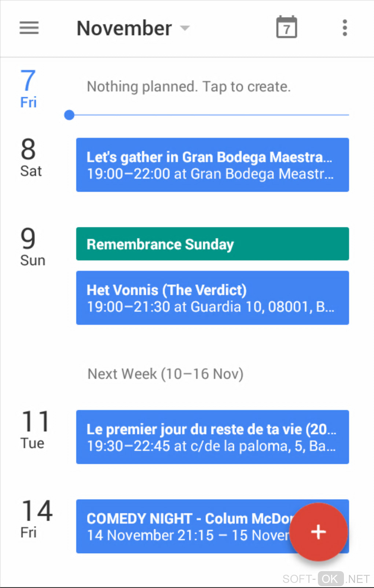Select the Tuesday 11 date label
This screenshot has height=588, width=374.
pyautogui.click(x=34, y=430)
